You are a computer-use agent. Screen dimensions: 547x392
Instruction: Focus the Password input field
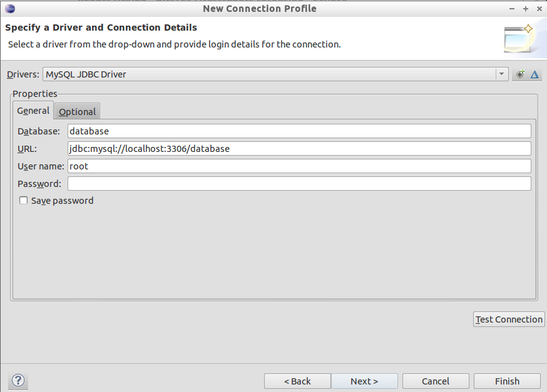pos(299,184)
